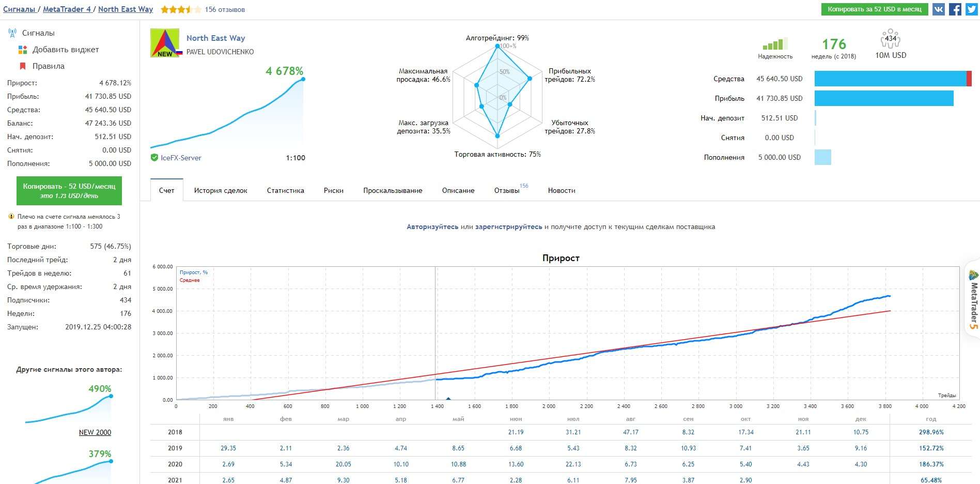The image size is (980, 484).
Task: Open the Описание tab
Action: point(458,190)
